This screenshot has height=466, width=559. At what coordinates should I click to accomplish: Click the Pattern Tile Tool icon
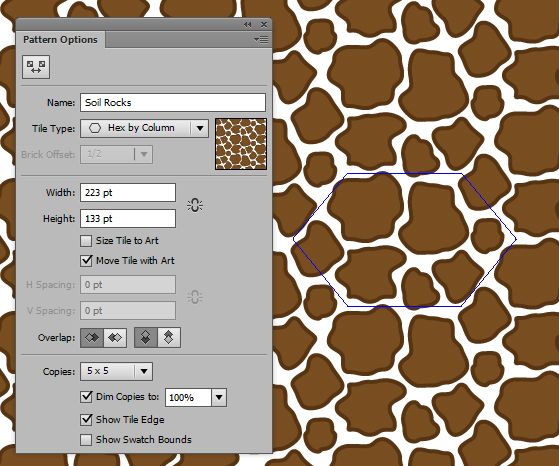pos(36,67)
